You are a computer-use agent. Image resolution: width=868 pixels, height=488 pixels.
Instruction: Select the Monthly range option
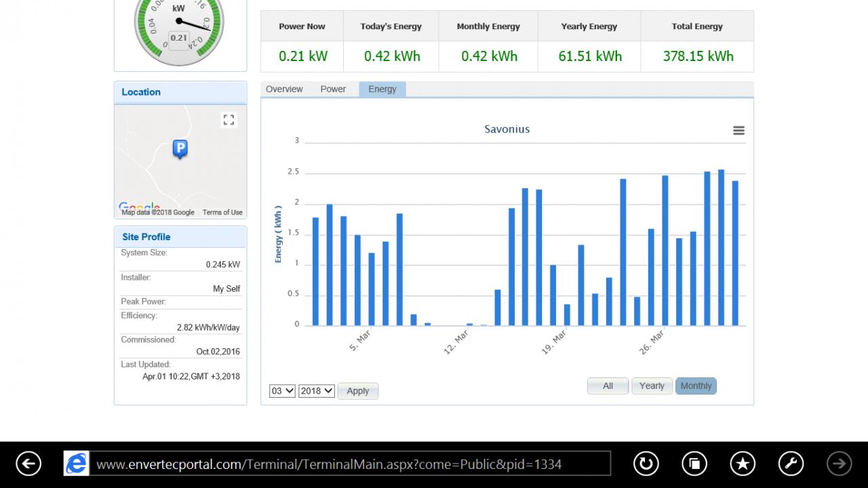[x=696, y=386]
